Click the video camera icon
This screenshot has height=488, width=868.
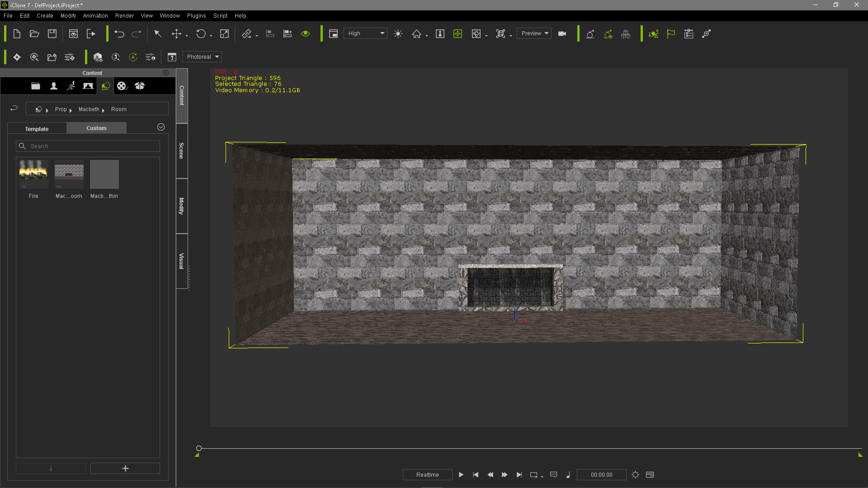click(x=562, y=34)
